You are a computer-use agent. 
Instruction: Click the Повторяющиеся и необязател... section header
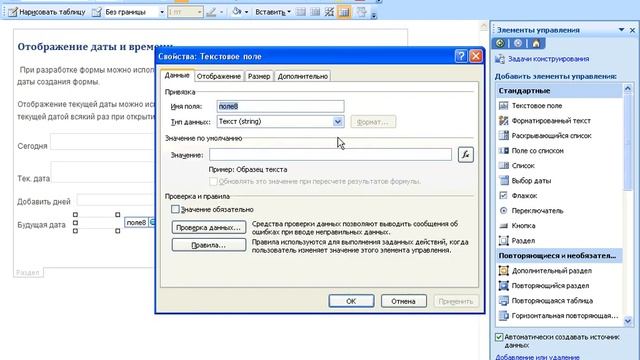(x=559, y=256)
